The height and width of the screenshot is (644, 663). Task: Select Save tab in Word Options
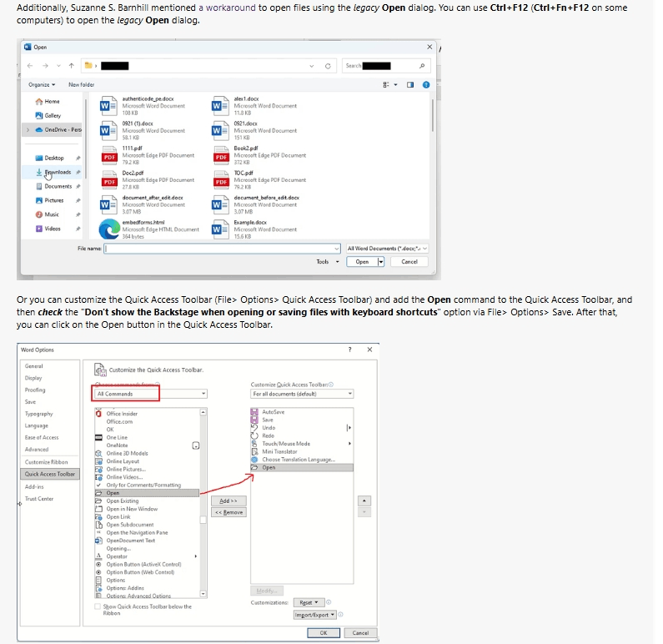point(31,402)
